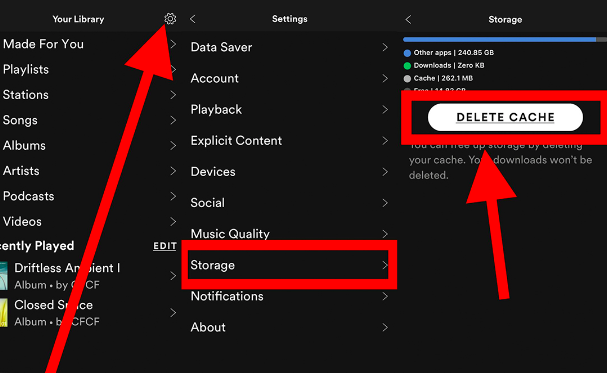
Task: Open Notifications settings
Action: click(289, 296)
